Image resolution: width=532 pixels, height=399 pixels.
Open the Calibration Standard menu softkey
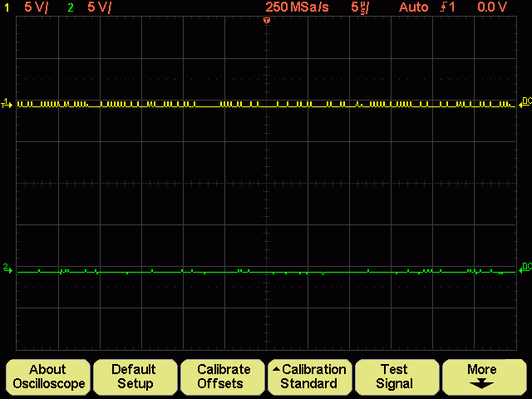310,377
